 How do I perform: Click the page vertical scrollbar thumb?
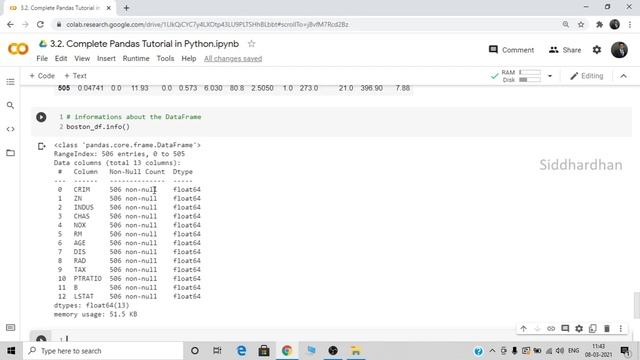(636, 305)
